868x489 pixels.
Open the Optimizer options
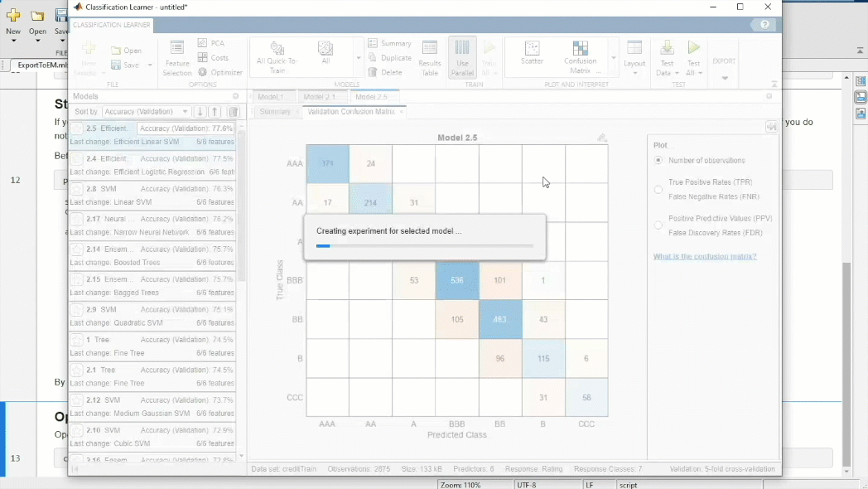pyautogui.click(x=203, y=72)
